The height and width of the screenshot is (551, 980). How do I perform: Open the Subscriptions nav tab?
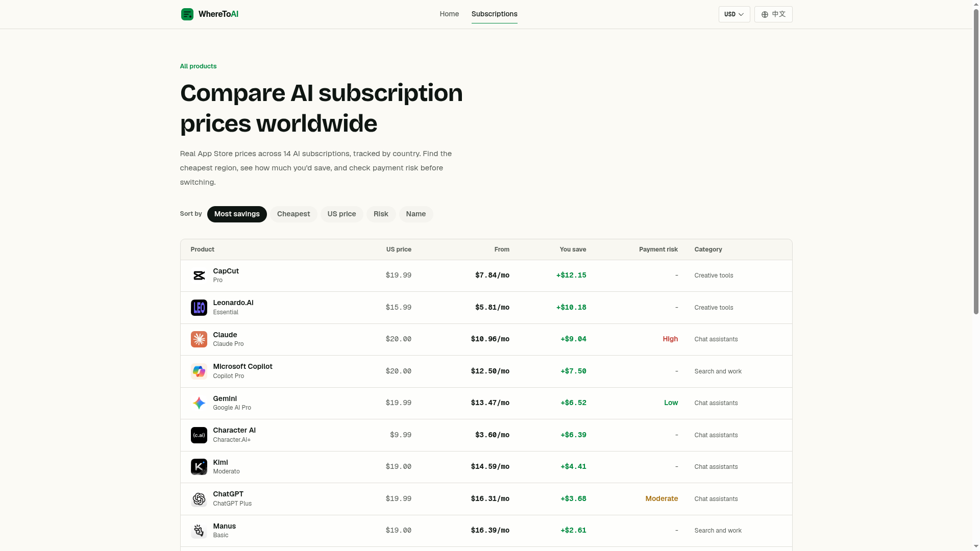pyautogui.click(x=494, y=14)
